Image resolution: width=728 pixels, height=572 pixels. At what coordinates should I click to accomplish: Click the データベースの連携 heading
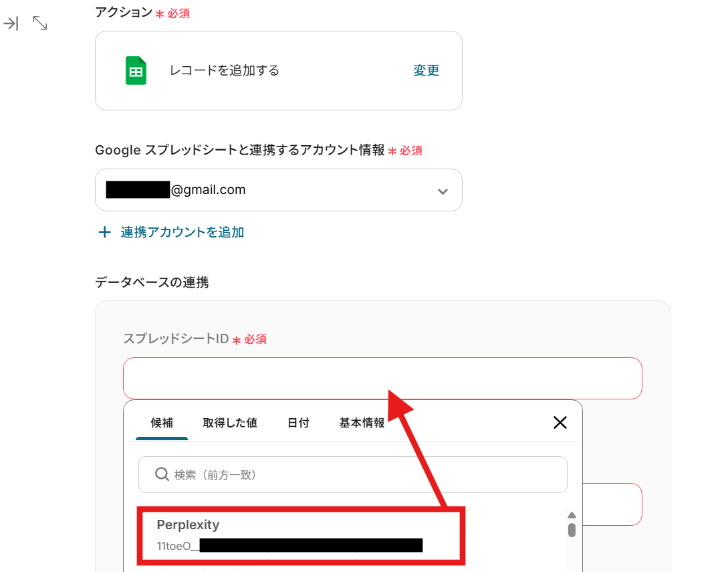tap(152, 282)
